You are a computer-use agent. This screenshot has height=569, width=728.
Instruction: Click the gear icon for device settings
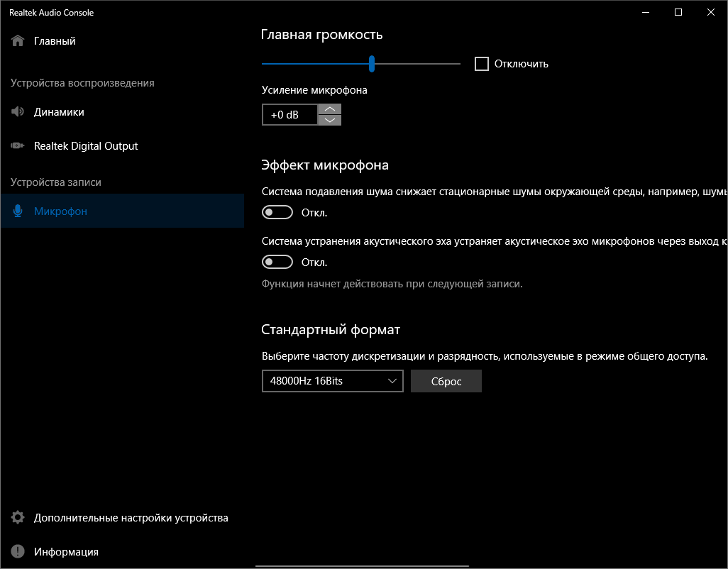pyautogui.click(x=18, y=518)
